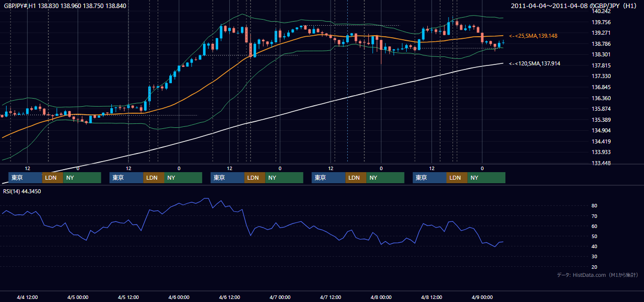
Task: Select the NY session block above 4/7 00:00
Action: click(284, 178)
